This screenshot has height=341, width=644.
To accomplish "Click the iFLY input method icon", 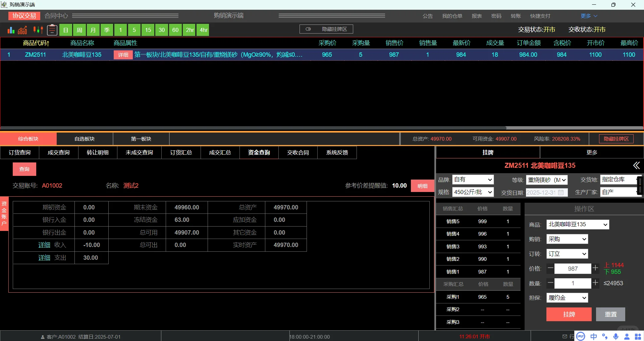I will 581,336.
